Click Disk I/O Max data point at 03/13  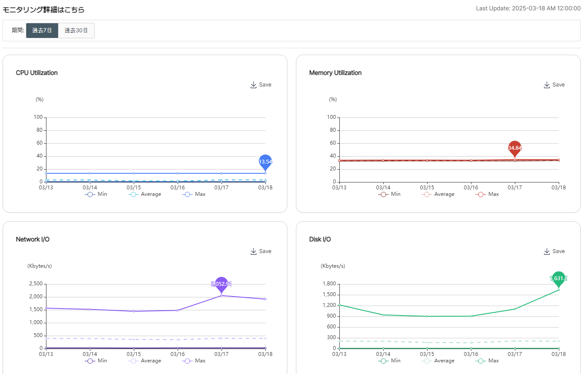(x=339, y=305)
